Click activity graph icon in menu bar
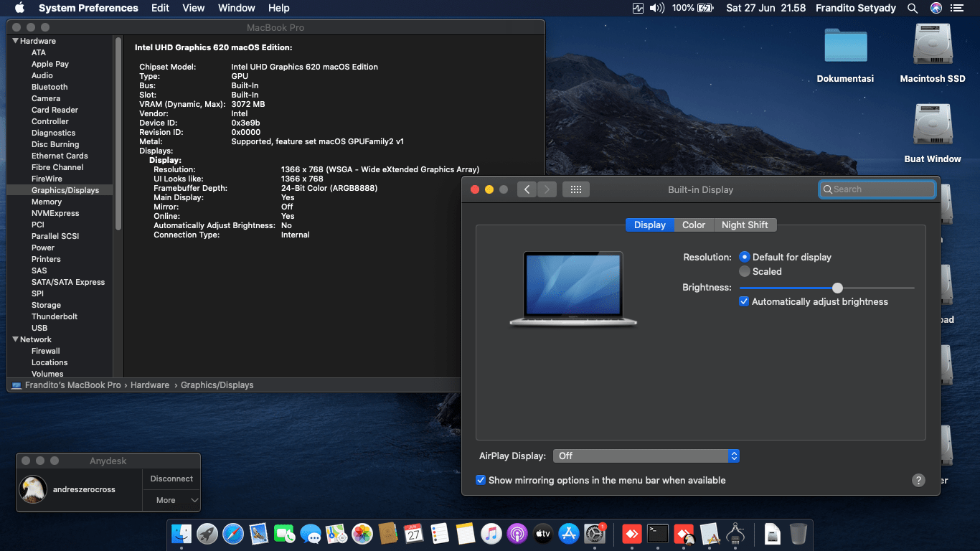980x551 pixels. pyautogui.click(x=639, y=8)
